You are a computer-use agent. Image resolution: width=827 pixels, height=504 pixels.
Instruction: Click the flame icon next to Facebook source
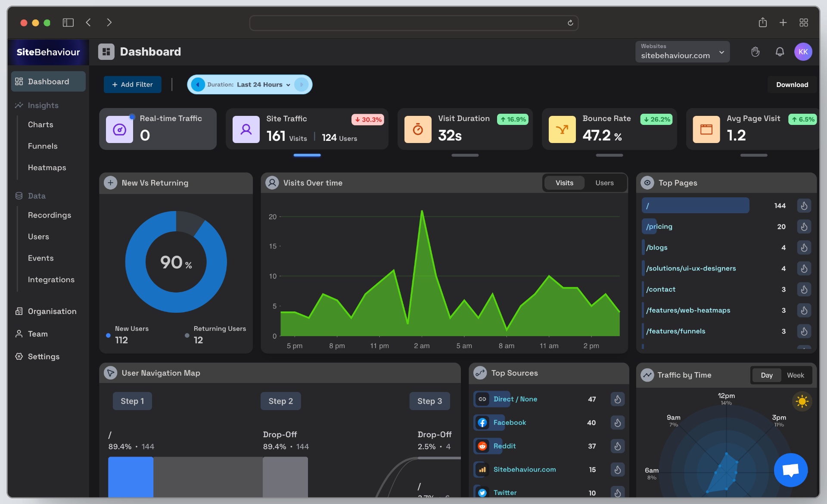click(617, 423)
